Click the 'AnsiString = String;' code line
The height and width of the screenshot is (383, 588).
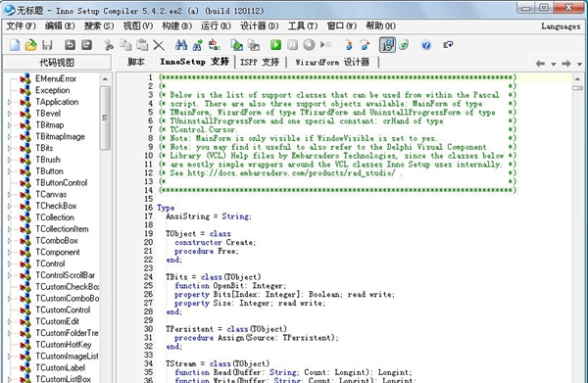tap(209, 216)
